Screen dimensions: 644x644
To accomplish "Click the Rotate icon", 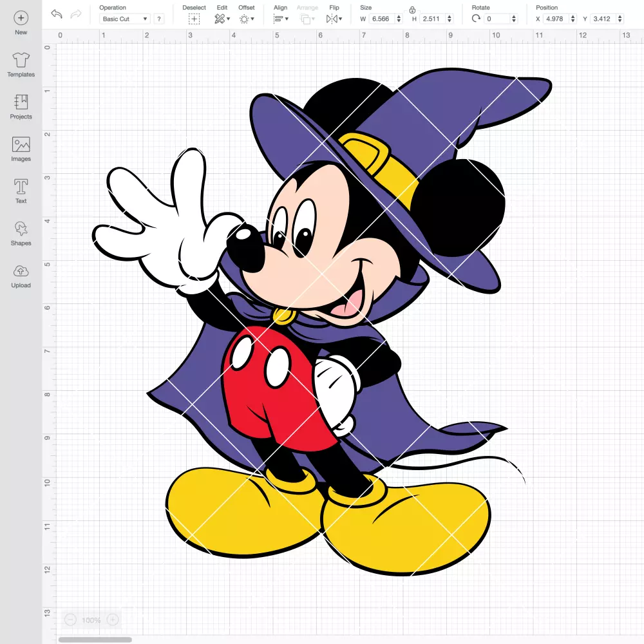I will click(476, 19).
